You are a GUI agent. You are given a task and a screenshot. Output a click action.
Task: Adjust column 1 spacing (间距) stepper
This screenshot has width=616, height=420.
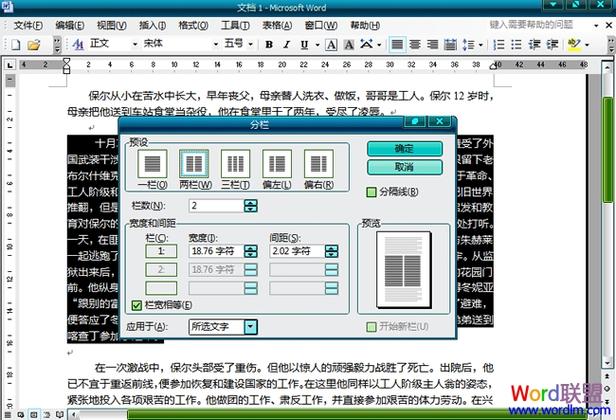[332, 251]
